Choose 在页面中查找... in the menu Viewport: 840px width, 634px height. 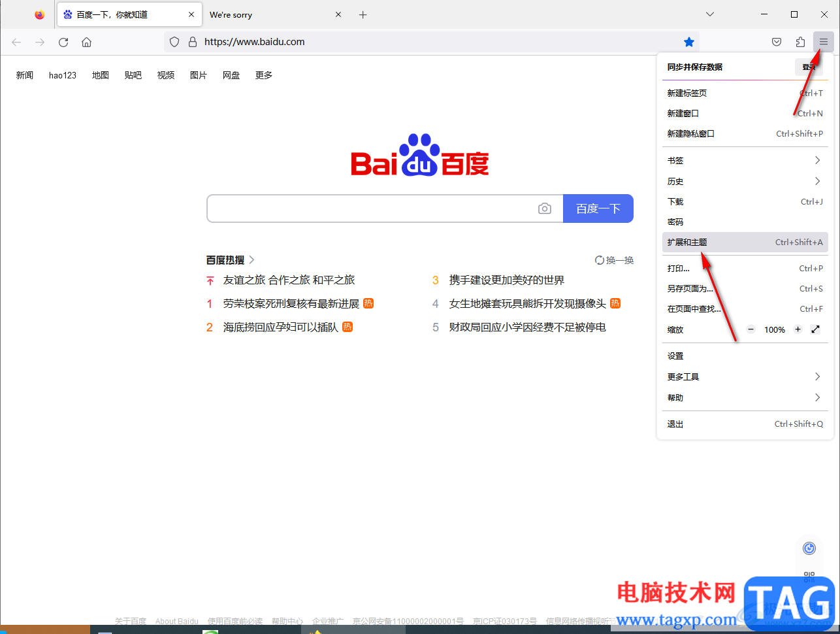[745, 309]
